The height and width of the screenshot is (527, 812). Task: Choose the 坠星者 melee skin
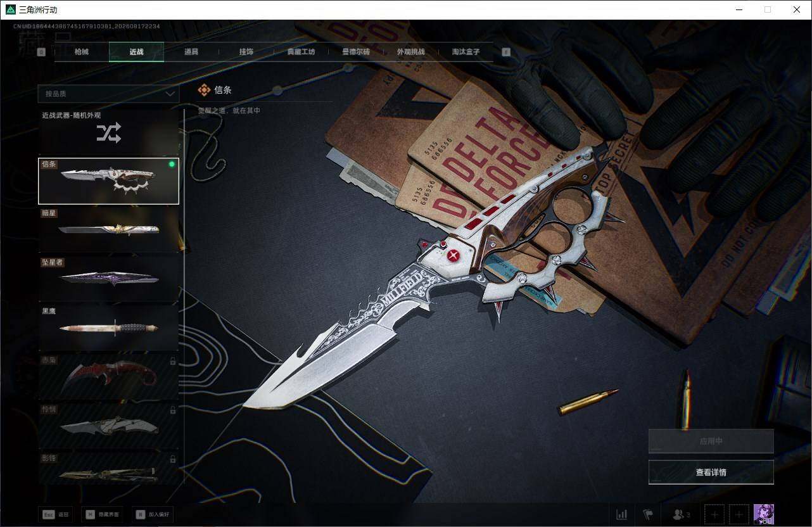[x=108, y=279]
